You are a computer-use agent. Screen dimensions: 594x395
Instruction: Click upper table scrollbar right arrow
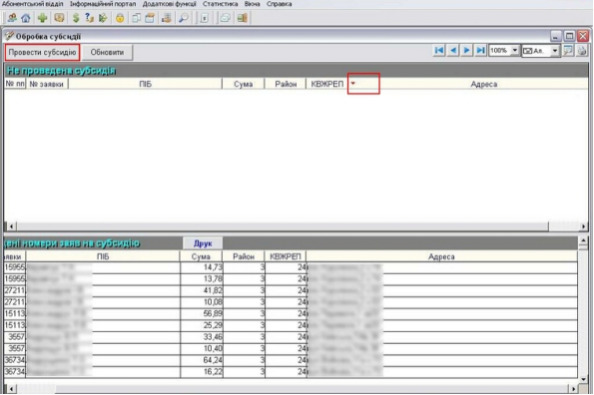coord(583,226)
